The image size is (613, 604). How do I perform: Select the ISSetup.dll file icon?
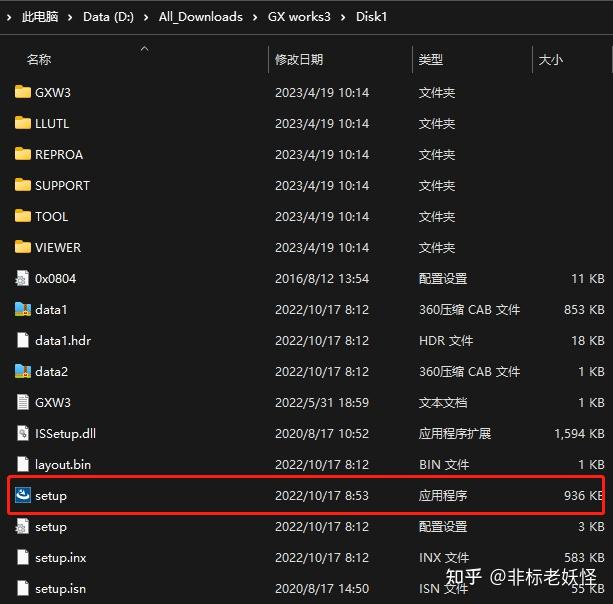coord(23,433)
